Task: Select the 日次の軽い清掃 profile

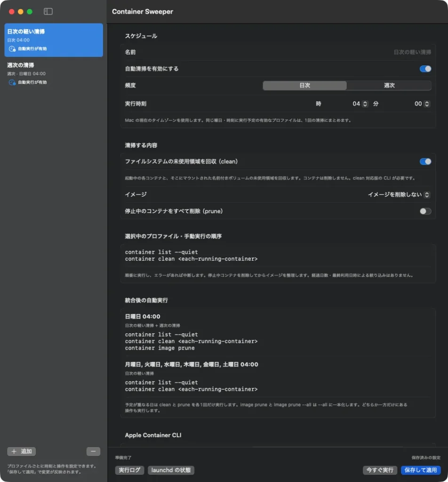Action: [54, 40]
